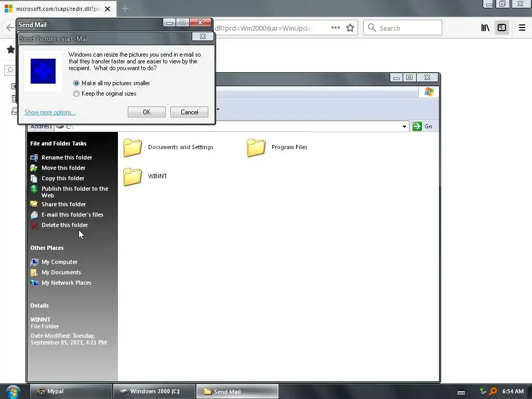Click the Windows flag logo in Explorer
The height and width of the screenshot is (399, 532).
(x=429, y=91)
